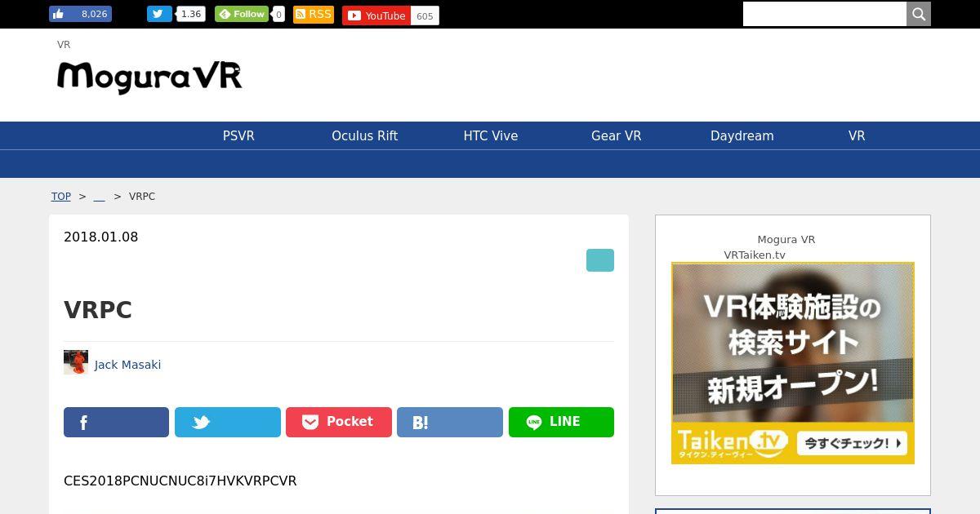Click the VRTaiken.tv sidebar text

click(x=755, y=255)
